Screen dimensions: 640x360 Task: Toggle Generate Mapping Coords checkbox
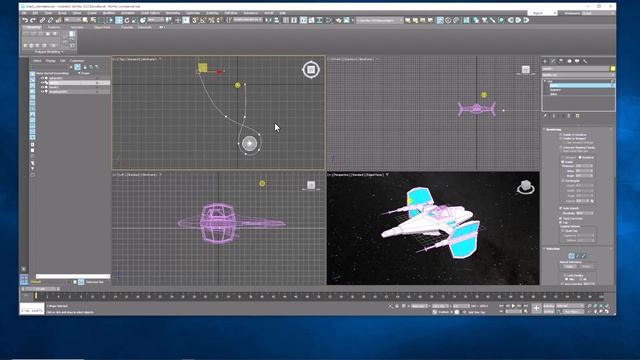(x=561, y=147)
